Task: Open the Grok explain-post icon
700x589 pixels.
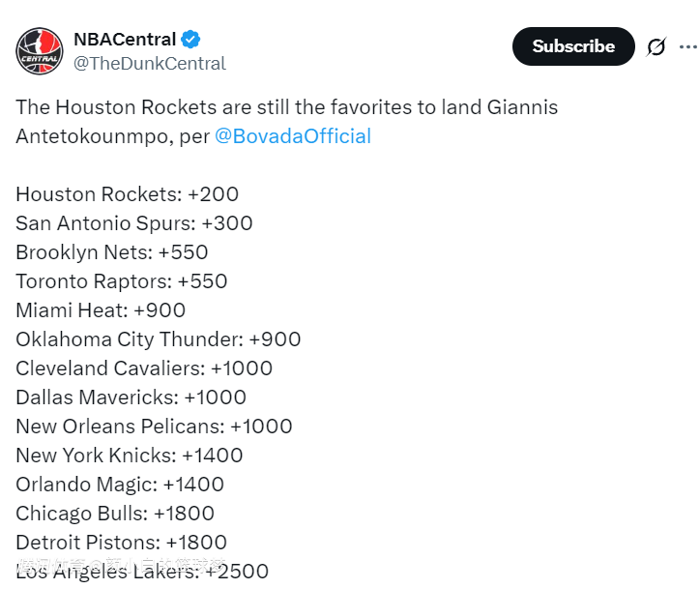Action: [x=656, y=46]
